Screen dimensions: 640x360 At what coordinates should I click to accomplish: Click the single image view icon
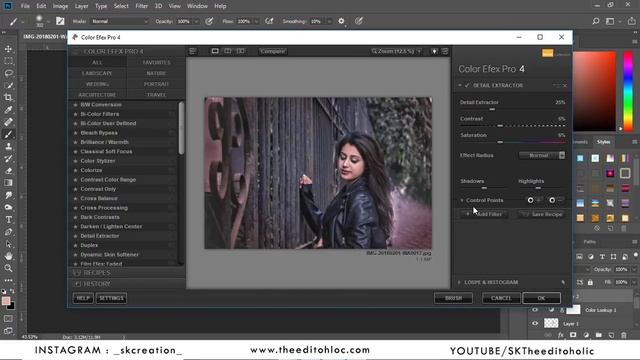click(215, 51)
